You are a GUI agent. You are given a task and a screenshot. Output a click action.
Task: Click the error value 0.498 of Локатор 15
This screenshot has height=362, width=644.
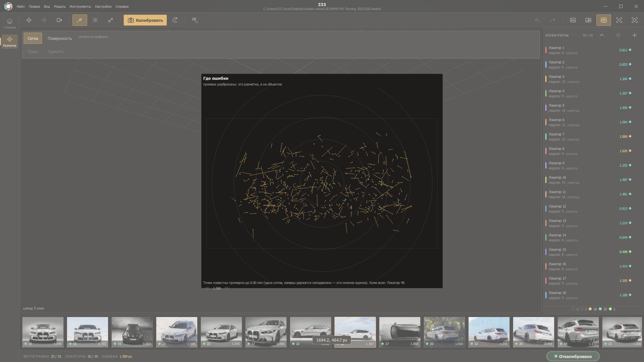pyautogui.click(x=623, y=252)
